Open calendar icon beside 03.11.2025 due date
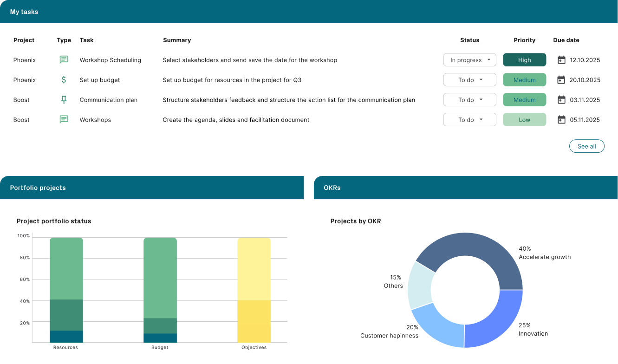618x364 pixels. coord(561,100)
